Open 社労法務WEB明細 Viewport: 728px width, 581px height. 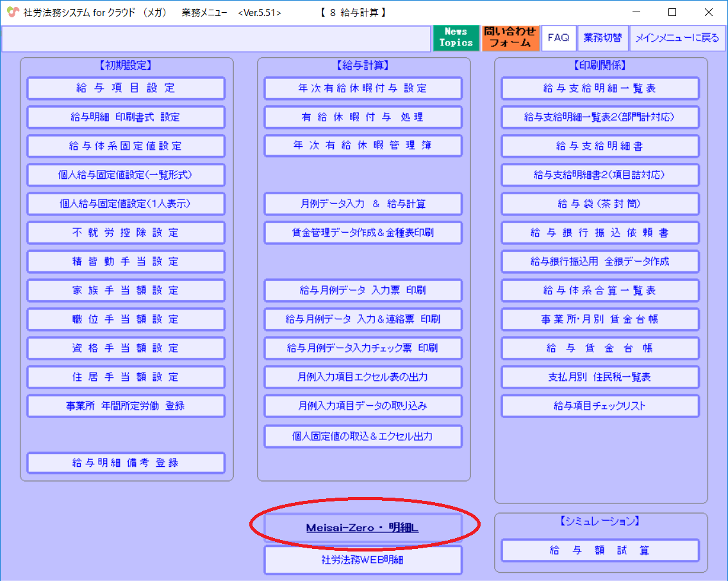pos(363,560)
